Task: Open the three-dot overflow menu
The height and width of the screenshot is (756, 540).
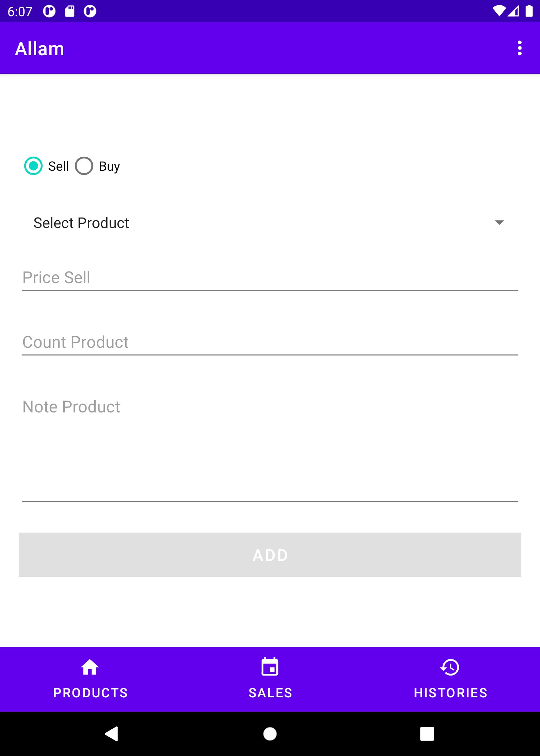Action: [x=520, y=48]
